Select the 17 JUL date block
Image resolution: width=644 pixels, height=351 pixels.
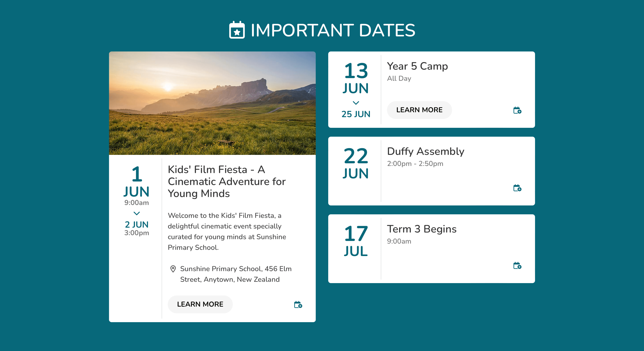[356, 240]
